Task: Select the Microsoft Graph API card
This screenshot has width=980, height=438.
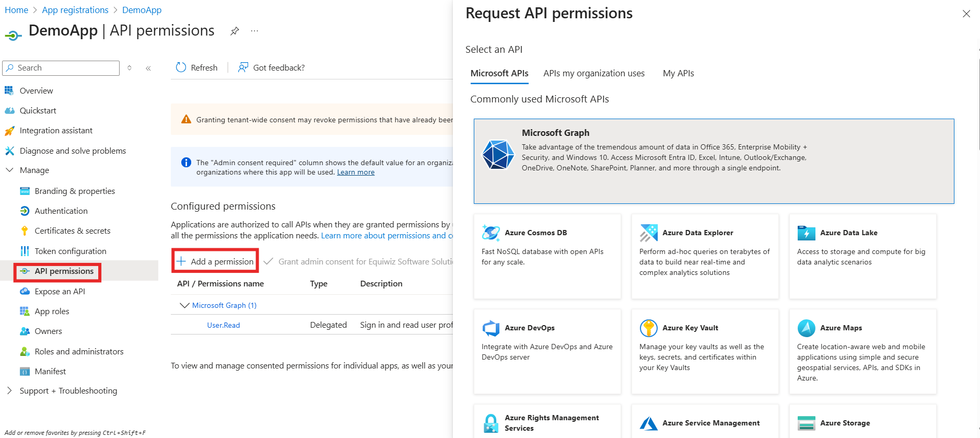Action: click(x=714, y=161)
